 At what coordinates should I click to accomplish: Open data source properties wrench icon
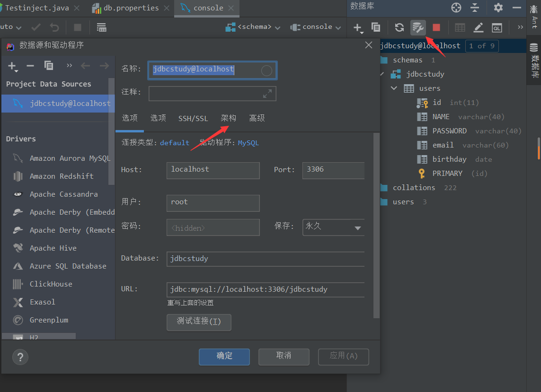pos(418,27)
